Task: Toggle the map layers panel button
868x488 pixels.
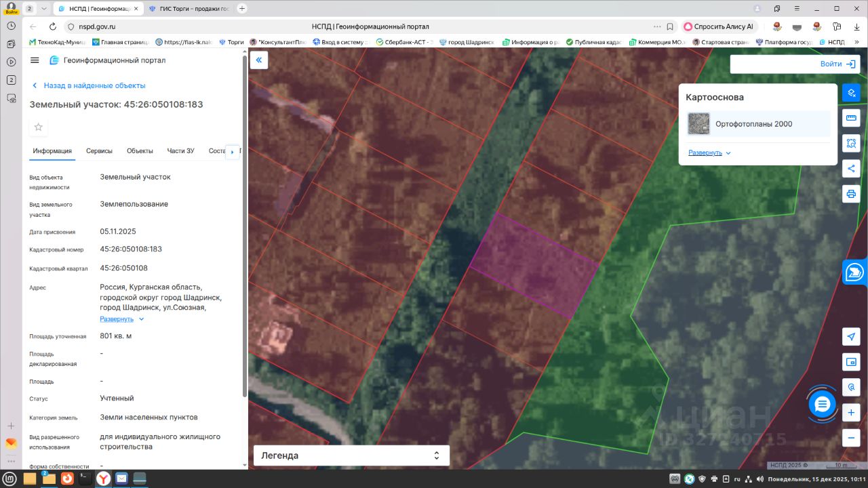Action: [x=851, y=93]
